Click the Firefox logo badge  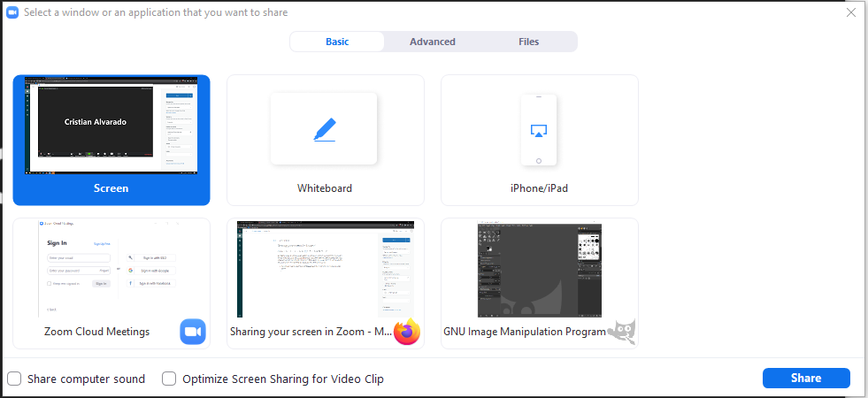[407, 332]
